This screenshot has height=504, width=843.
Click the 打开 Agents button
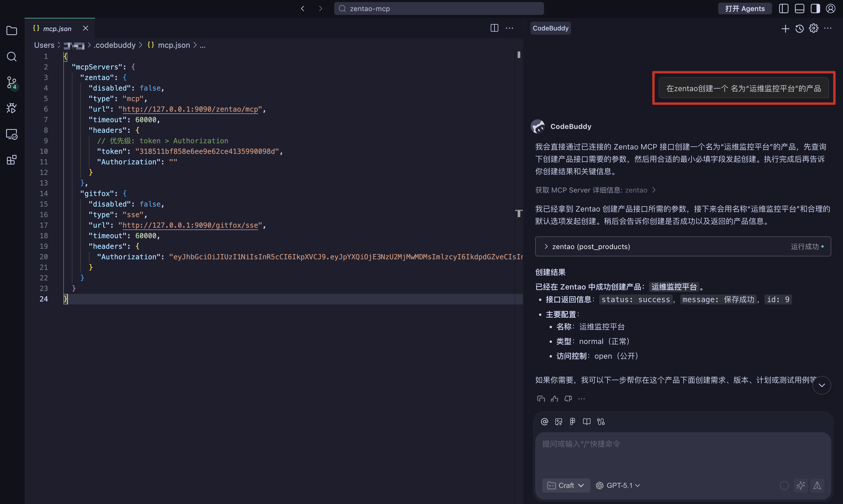coord(745,8)
